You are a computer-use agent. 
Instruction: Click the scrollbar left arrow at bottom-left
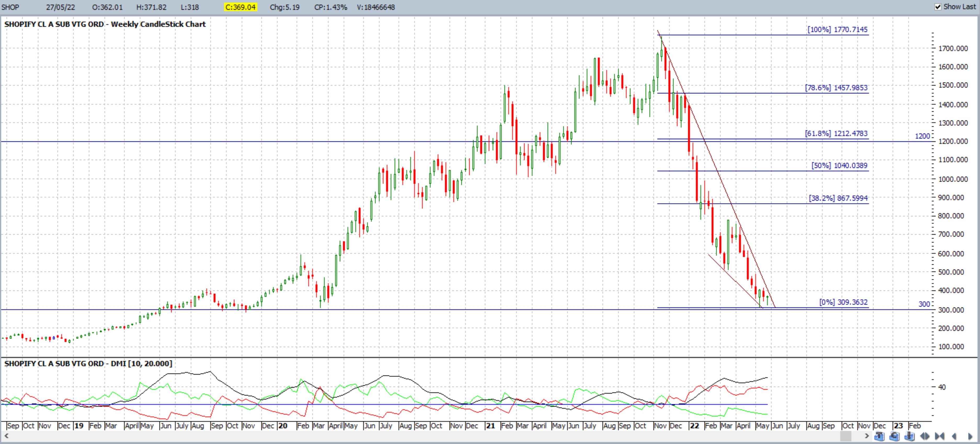pyautogui.click(x=6, y=436)
